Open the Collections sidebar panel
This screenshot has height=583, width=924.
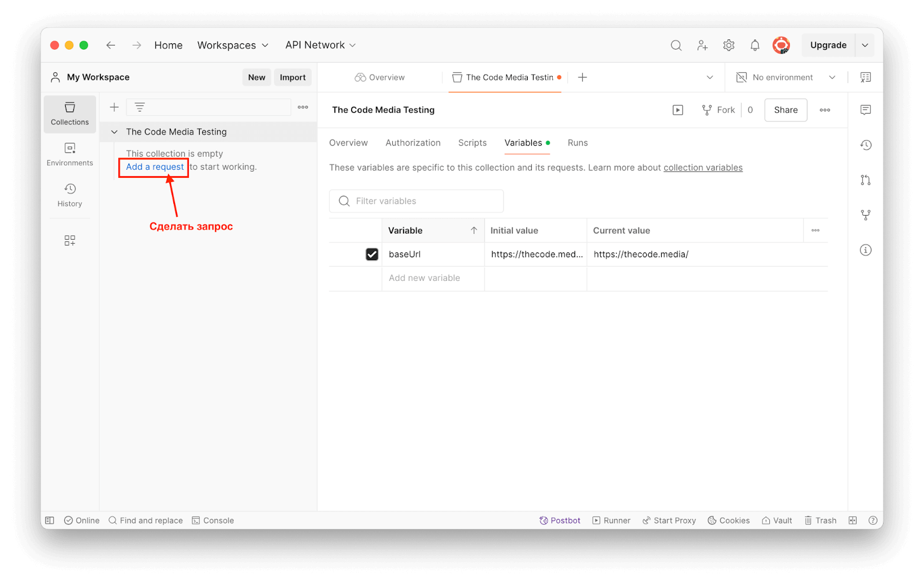(69, 113)
